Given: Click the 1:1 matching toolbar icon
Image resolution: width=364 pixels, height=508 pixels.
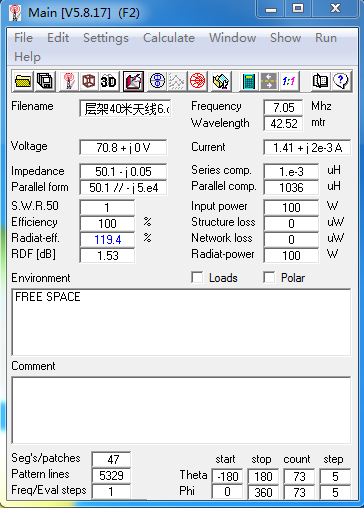Looking at the screenshot, I should [288, 81].
